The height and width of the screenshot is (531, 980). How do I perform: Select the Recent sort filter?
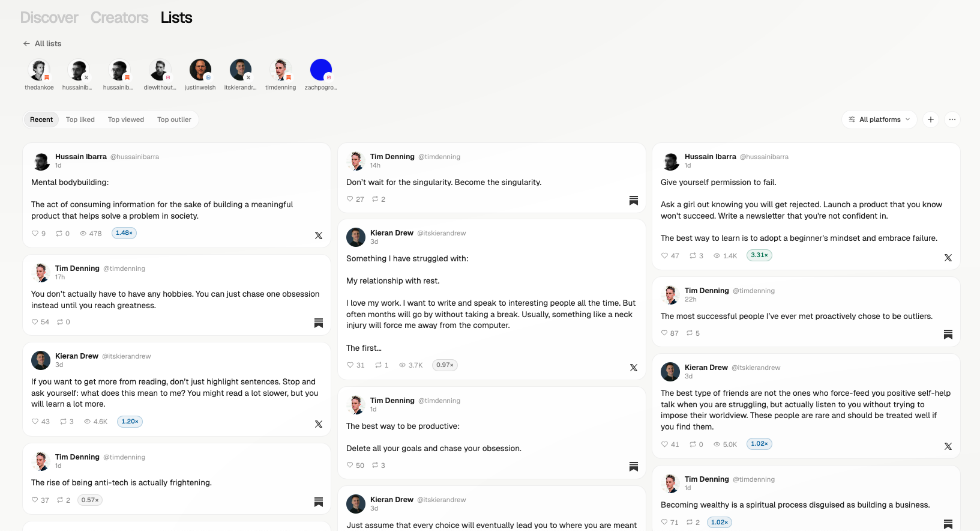pyautogui.click(x=41, y=120)
